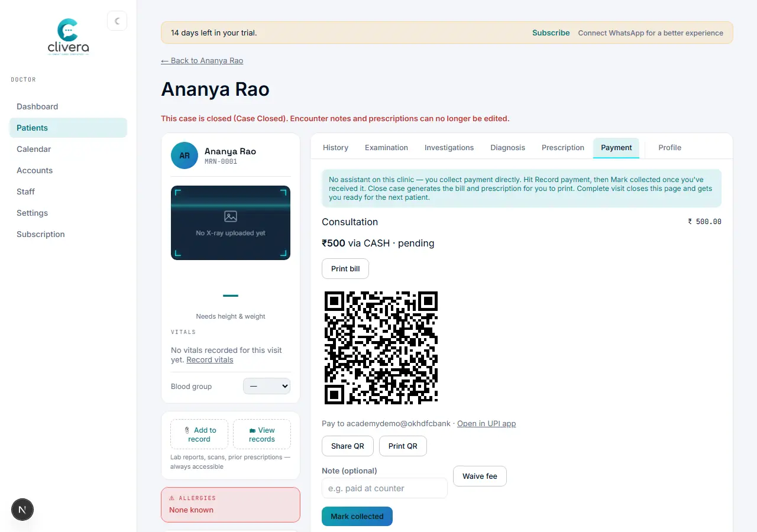The image size is (757, 532).
Task: Click the Add to record paperclip button
Action: click(x=199, y=434)
